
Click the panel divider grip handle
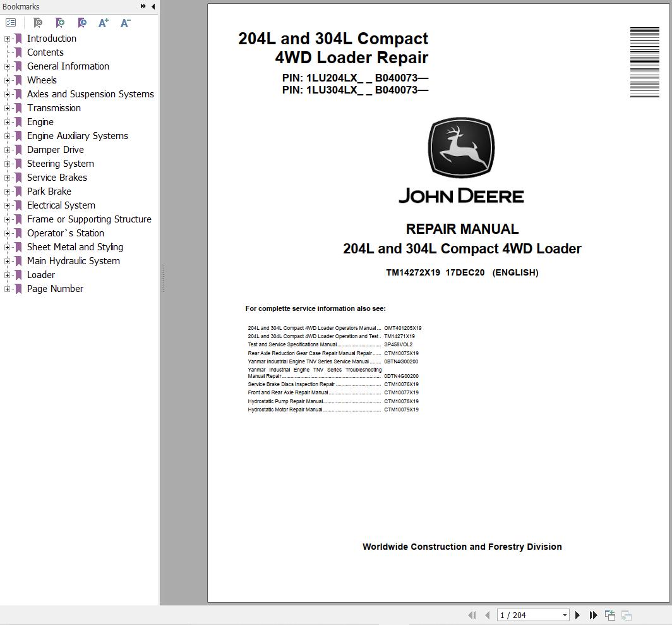(162, 279)
